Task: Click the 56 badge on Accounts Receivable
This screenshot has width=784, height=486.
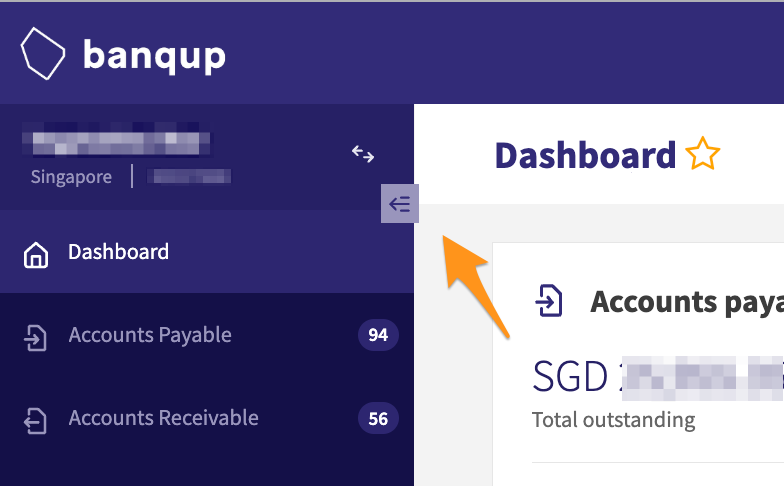Action: click(x=378, y=418)
